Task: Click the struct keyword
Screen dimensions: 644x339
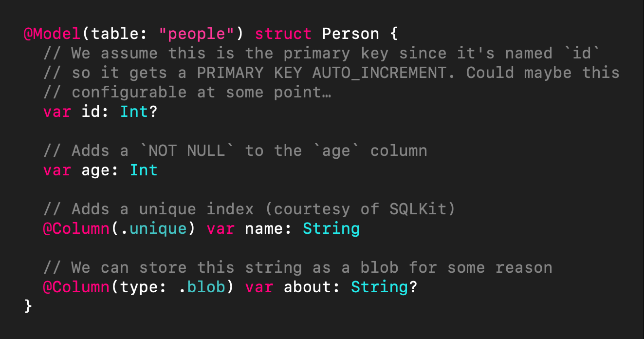Action: tap(283, 34)
